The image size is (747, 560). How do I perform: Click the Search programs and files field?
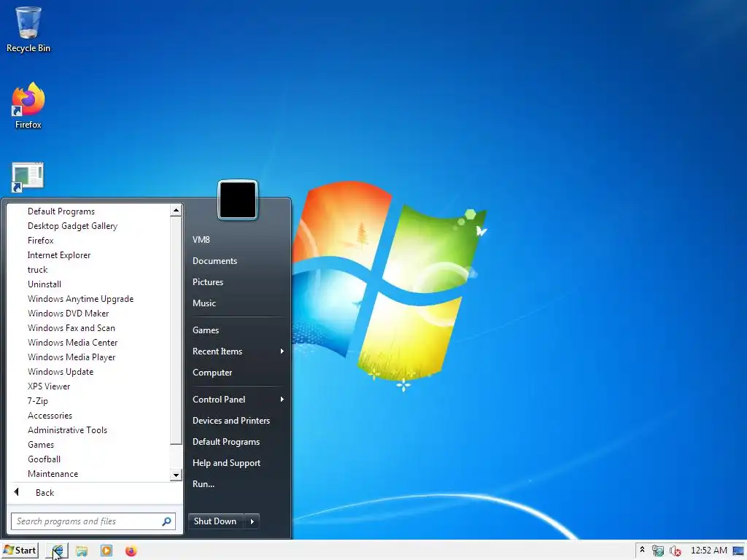click(x=93, y=521)
